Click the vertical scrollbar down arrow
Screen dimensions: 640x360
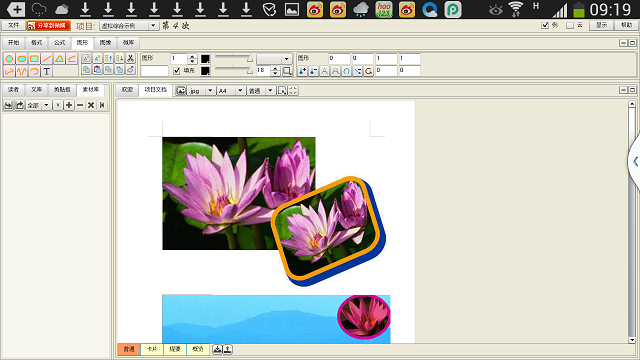(632, 340)
